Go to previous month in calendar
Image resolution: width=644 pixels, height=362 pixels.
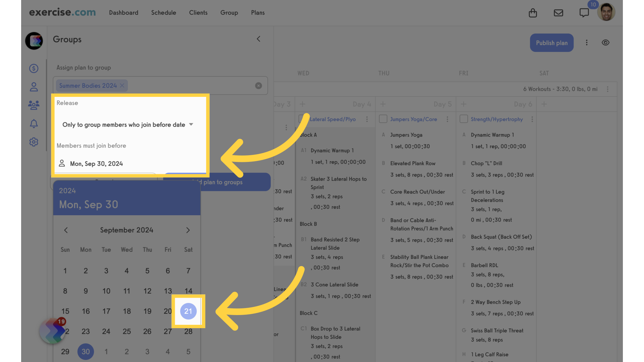[66, 230]
